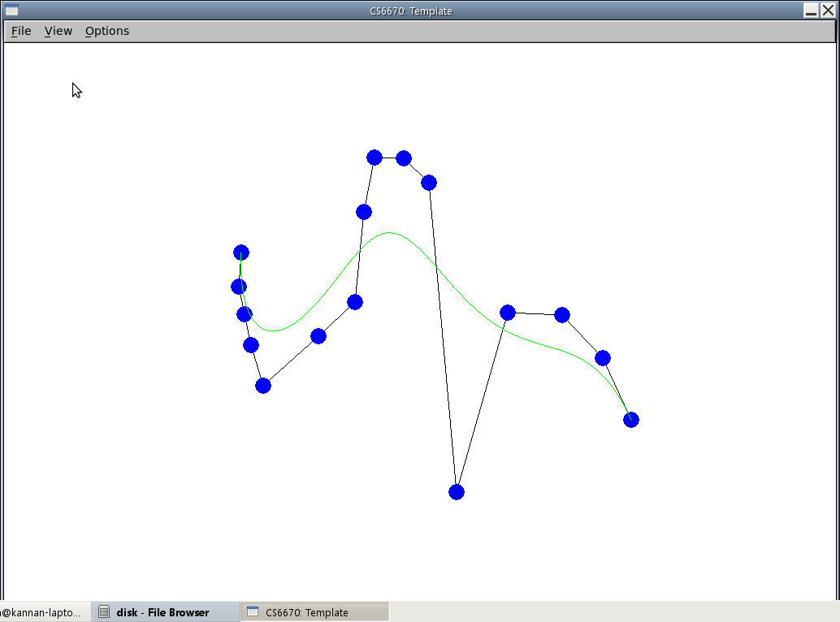This screenshot has width=840, height=622.
Task: Click the window menu icon in title bar
Action: pos(12,11)
